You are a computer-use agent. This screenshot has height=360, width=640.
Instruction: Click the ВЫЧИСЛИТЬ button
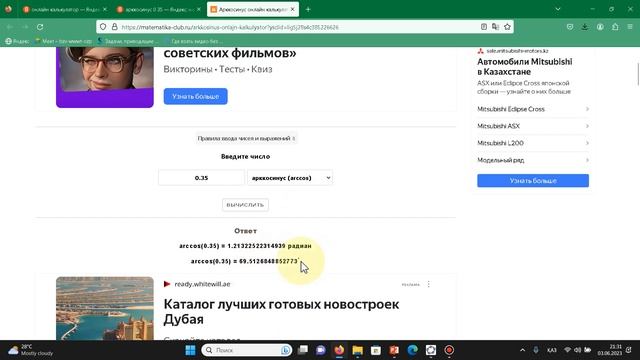pyautogui.click(x=245, y=205)
